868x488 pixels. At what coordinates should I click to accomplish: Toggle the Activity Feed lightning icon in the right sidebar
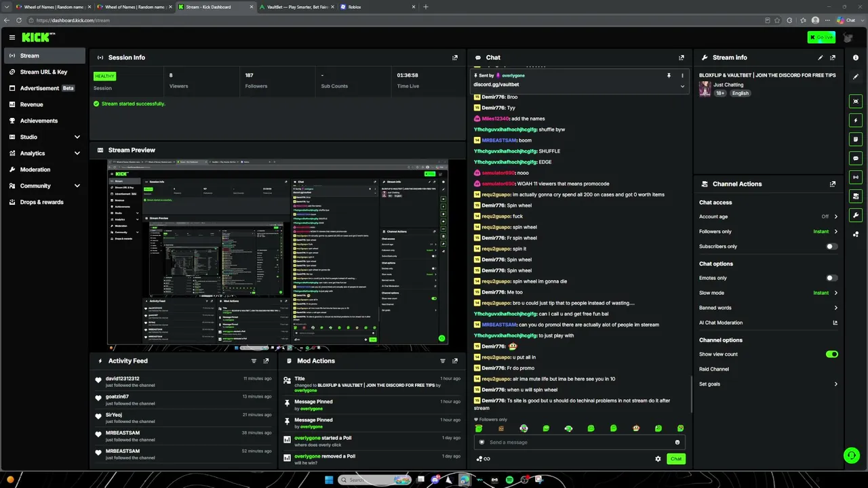point(856,120)
